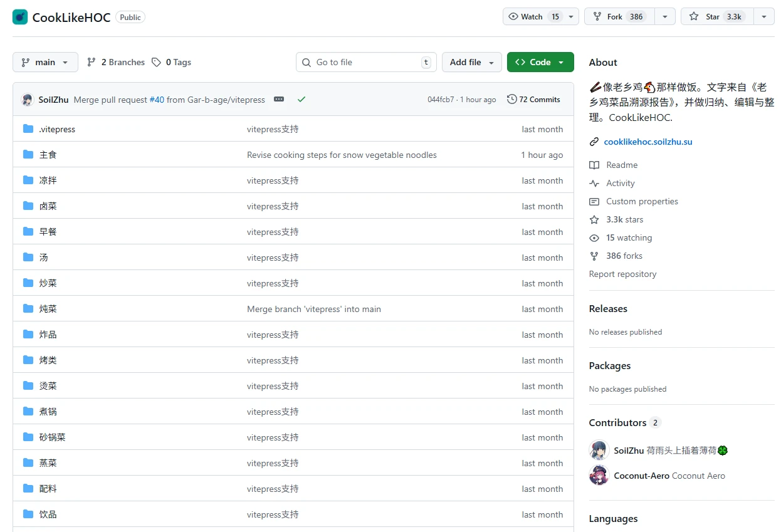The width and height of the screenshot is (781, 532).
Task: Click the green commit status checkmark
Action: pos(301,100)
